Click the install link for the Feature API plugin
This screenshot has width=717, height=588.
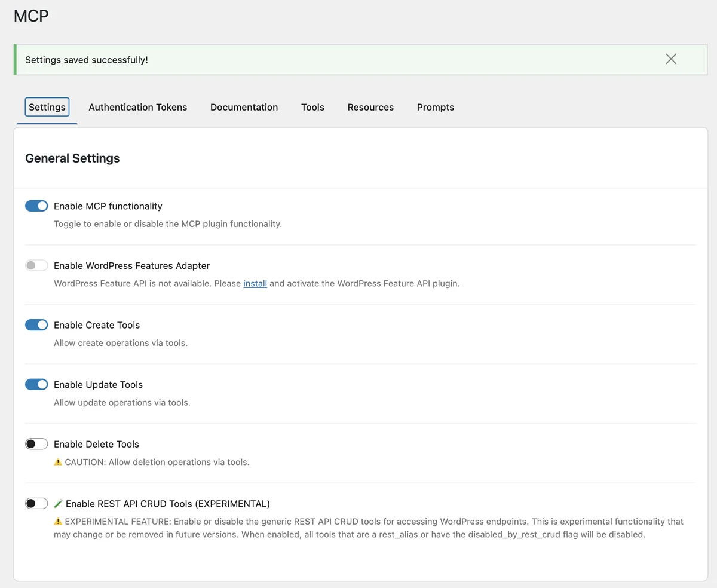pyautogui.click(x=255, y=283)
